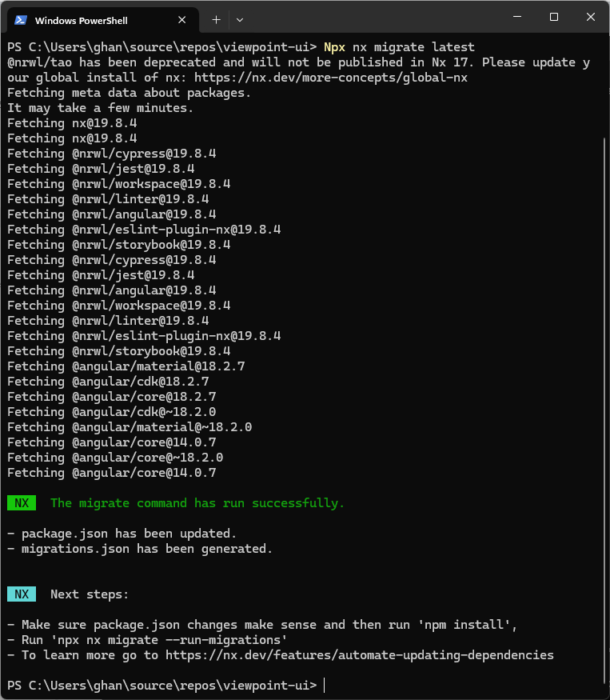Viewport: 610px width, 700px height.
Task: Click the green NX success badge
Action: click(22, 503)
